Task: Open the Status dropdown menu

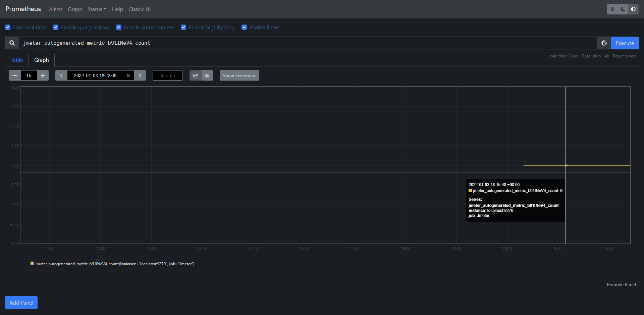Action: point(97,9)
